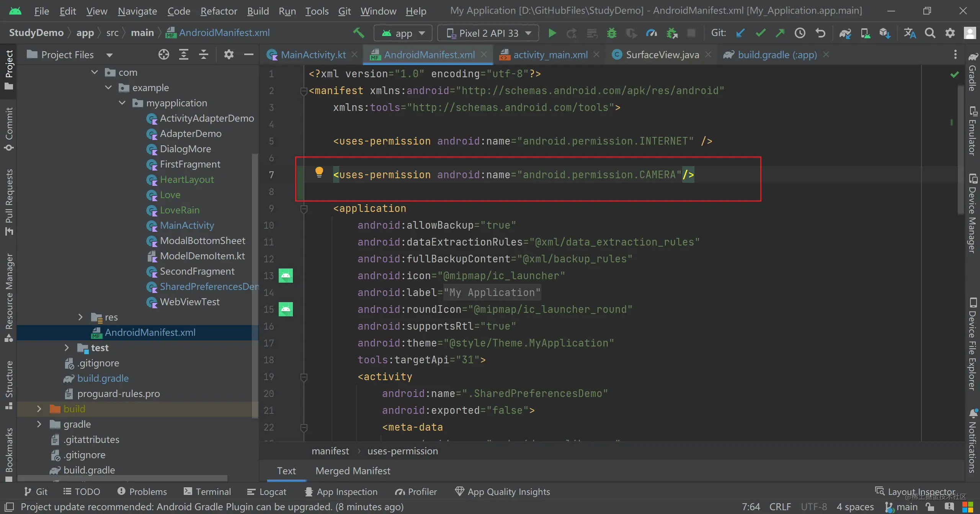Toggle the Structure tool window
This screenshot has width=980, height=514.
point(9,385)
